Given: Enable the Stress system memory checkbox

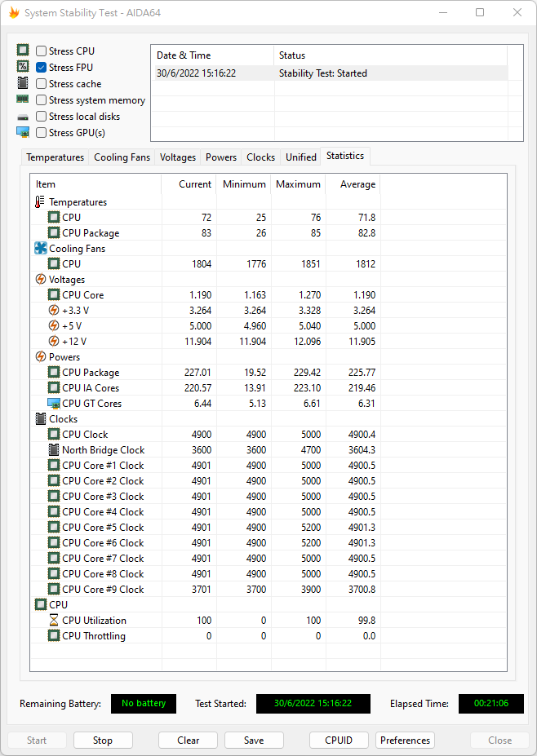Looking at the screenshot, I should click(x=42, y=100).
